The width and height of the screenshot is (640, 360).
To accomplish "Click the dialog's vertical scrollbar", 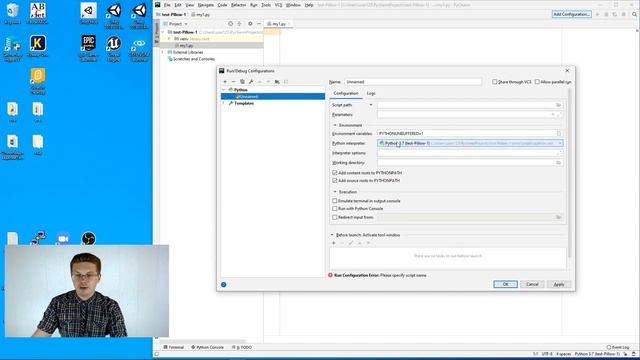I will [x=569, y=173].
